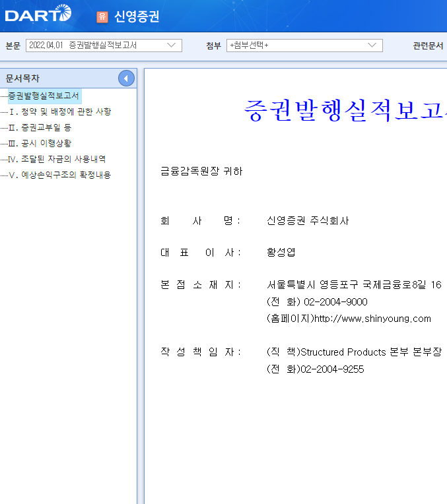Click the Structured Products 본부 본부장 text

pos(371,352)
